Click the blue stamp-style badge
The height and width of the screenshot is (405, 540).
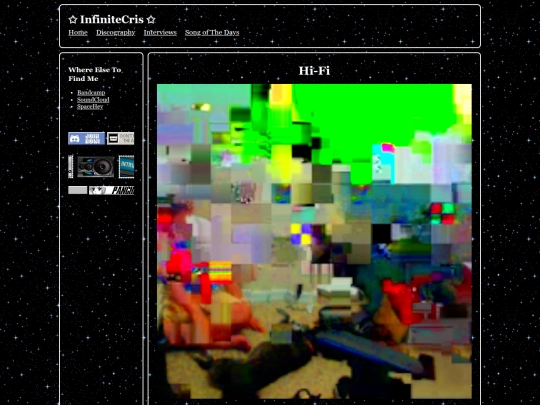pos(126,167)
